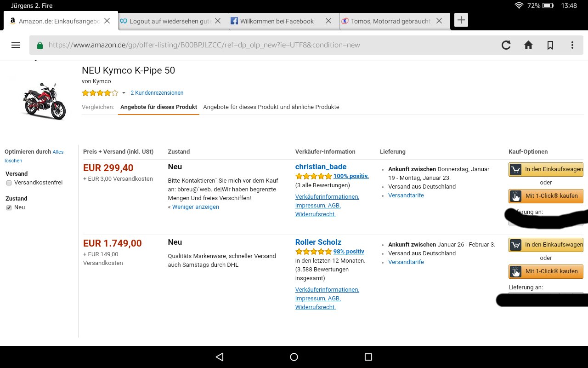Add christian_bade offer In den Einkaufswagen
588x368 pixels.
pos(546,169)
